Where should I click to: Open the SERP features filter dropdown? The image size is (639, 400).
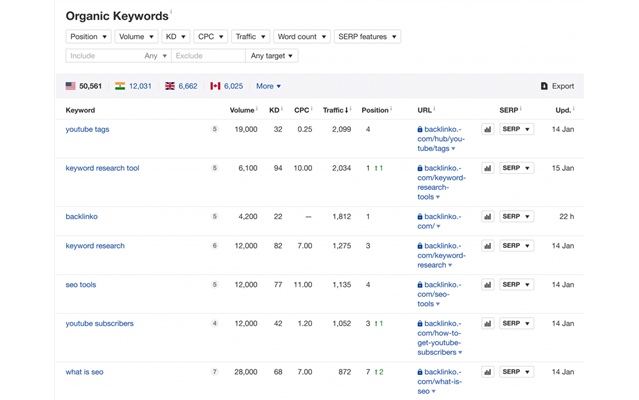pos(366,37)
